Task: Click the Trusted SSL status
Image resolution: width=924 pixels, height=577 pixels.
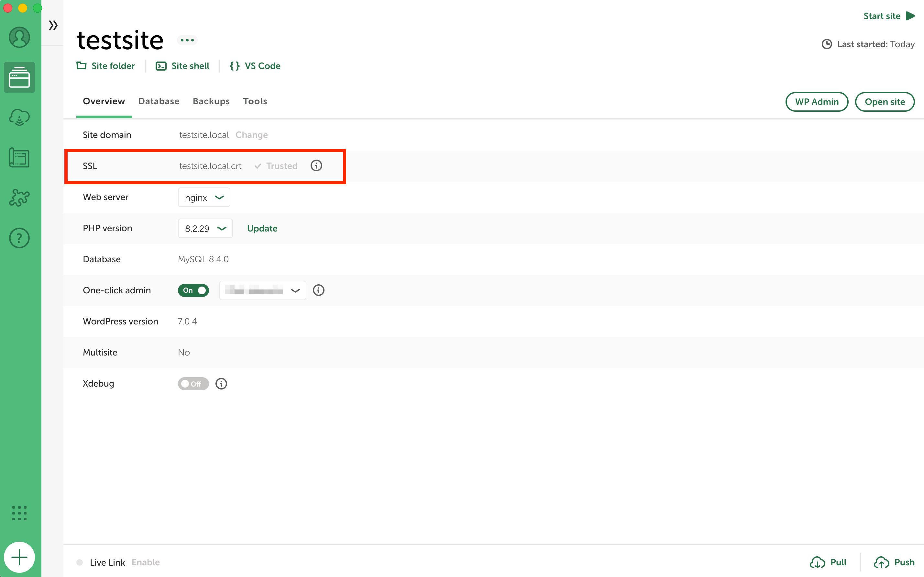Action: click(276, 166)
